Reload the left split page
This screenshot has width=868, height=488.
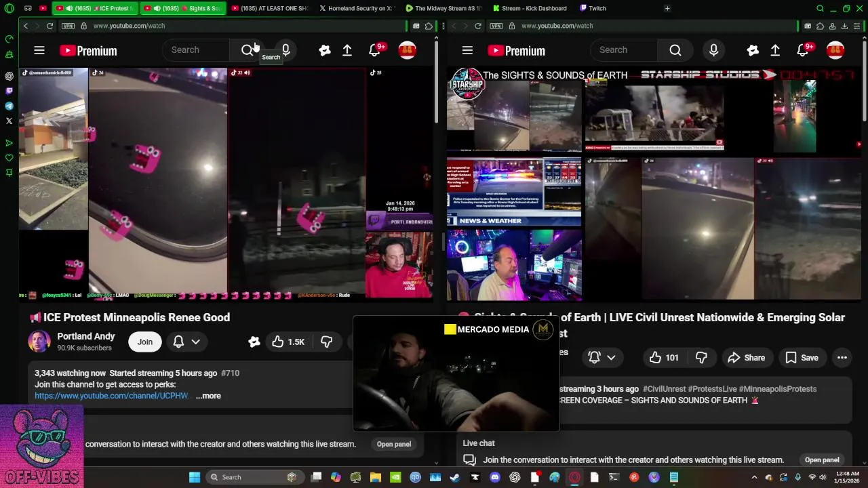click(x=50, y=26)
